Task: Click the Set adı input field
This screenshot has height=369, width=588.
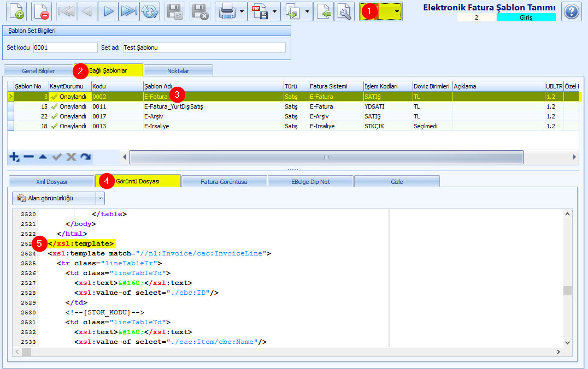Action: 204,47
